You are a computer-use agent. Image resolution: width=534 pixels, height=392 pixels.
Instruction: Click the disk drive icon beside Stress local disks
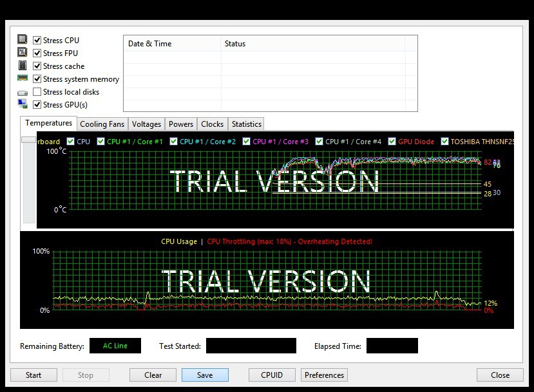pyautogui.click(x=23, y=93)
